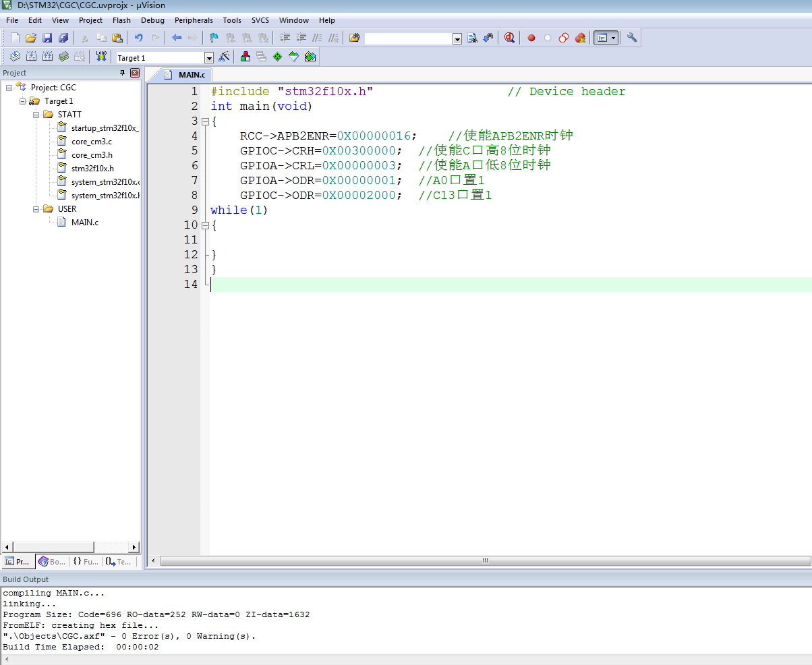Open the Debug menu
The image size is (812, 665).
pyautogui.click(x=152, y=20)
